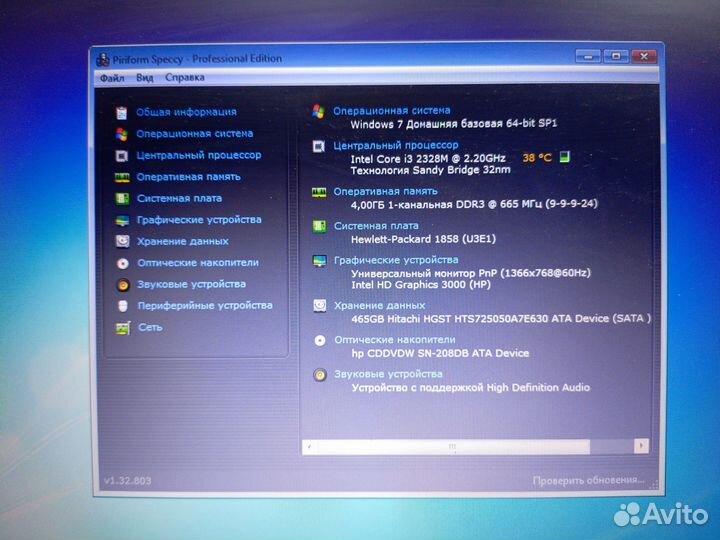This screenshot has width=720, height=540.
Task: Click the Периферийные устройства sidebar mouse icon
Action: [x=123, y=306]
